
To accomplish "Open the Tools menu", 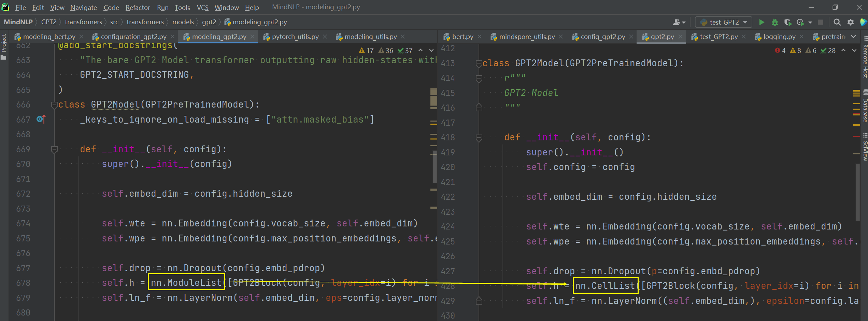I will pos(182,7).
